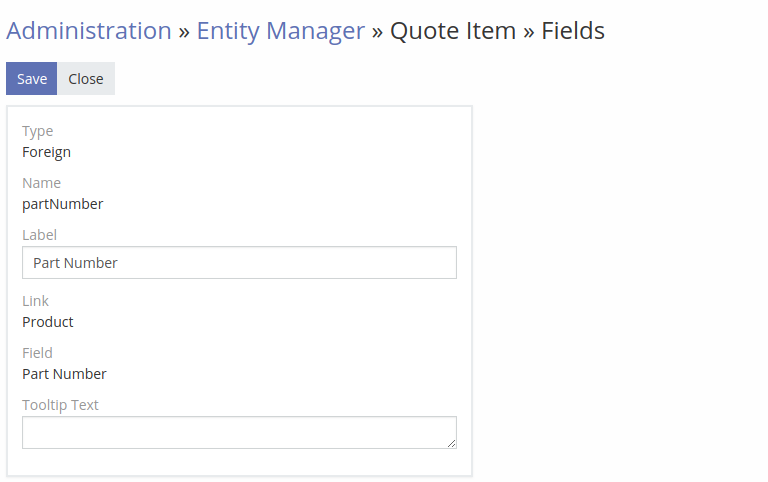Grab the Tooltip Text textarea resize handle
The height and width of the screenshot is (482, 768).
tap(452, 443)
